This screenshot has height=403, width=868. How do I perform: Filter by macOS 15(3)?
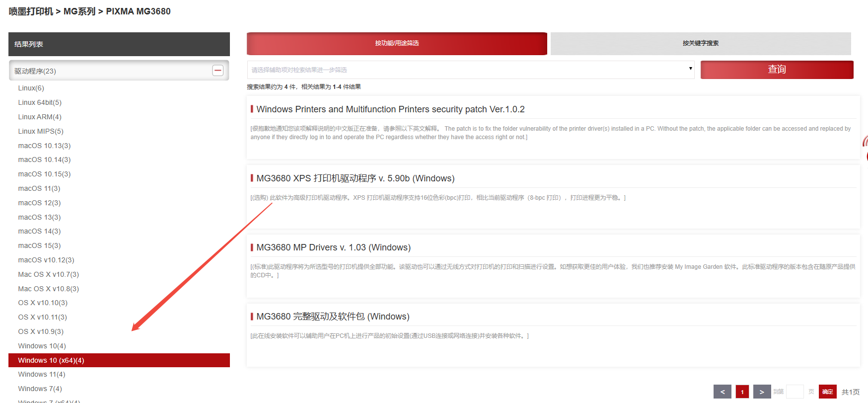pos(39,245)
